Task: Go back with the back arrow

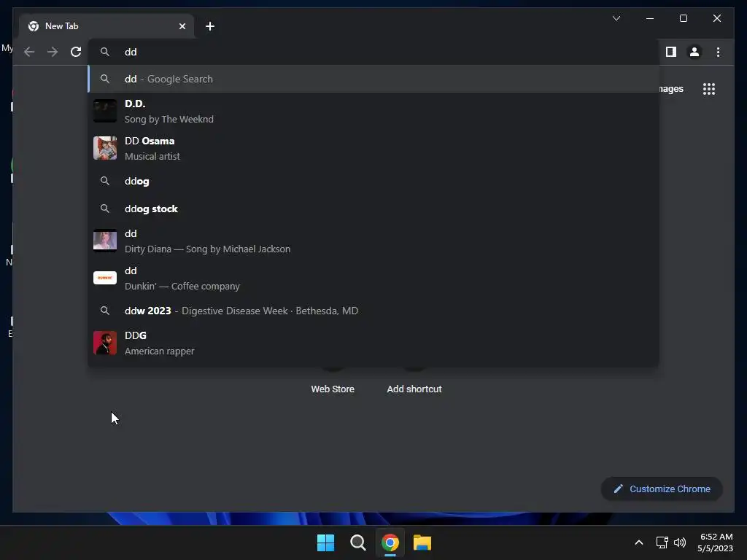Action: tap(29, 52)
